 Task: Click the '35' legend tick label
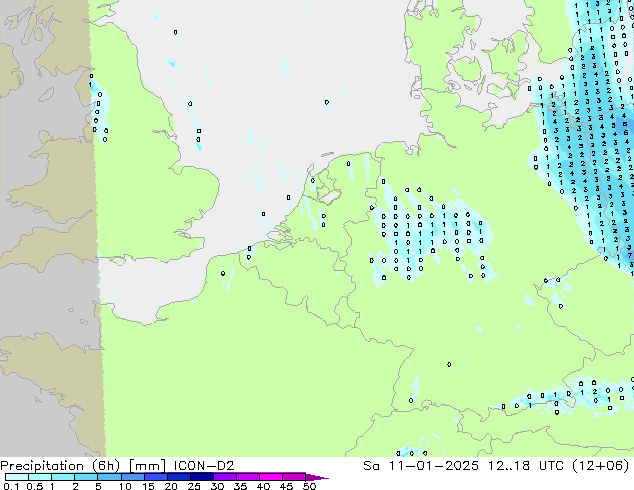click(x=240, y=486)
